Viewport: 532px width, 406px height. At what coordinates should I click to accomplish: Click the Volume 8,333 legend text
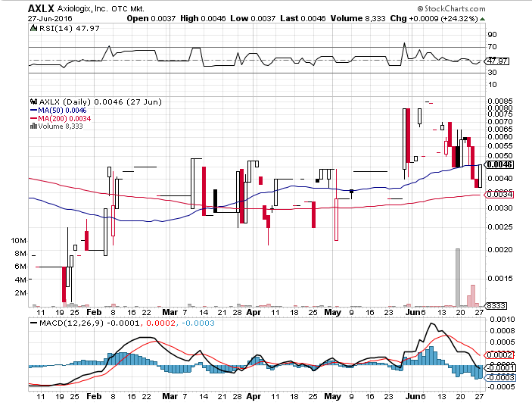[61, 126]
